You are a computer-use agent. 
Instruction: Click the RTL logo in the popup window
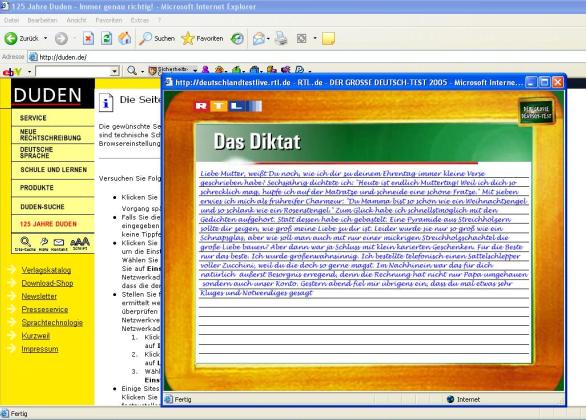click(228, 106)
